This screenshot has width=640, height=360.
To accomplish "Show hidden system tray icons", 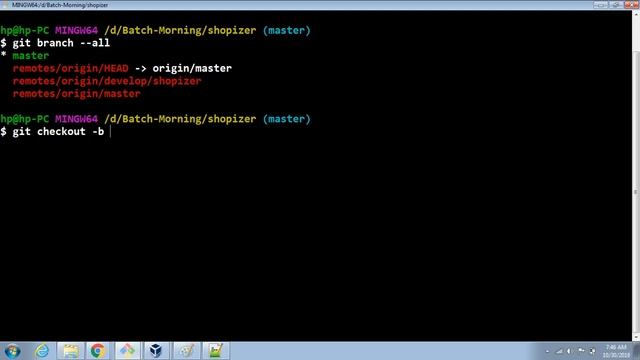I will [547, 351].
